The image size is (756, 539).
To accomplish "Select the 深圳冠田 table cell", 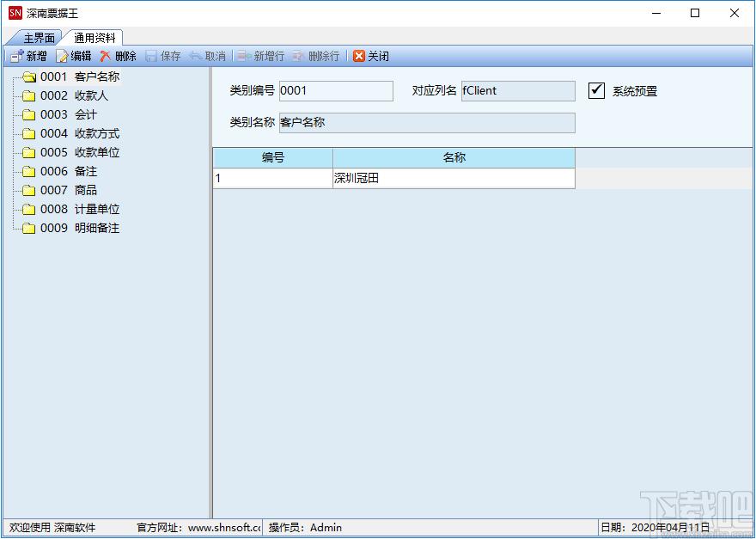I will point(454,178).
